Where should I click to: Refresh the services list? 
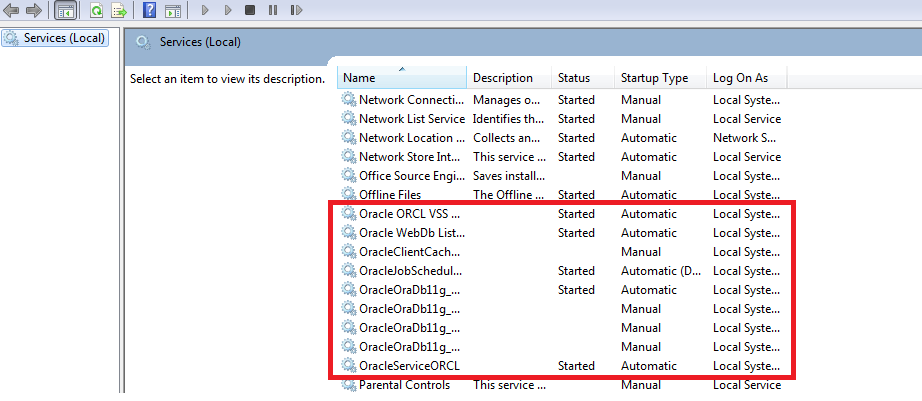96,10
